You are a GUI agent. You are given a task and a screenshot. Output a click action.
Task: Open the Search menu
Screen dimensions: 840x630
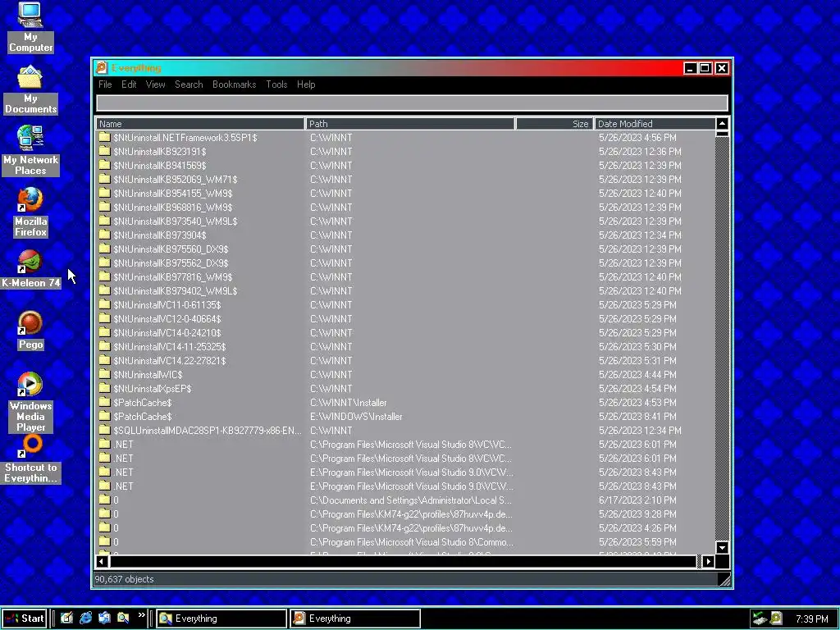click(189, 84)
